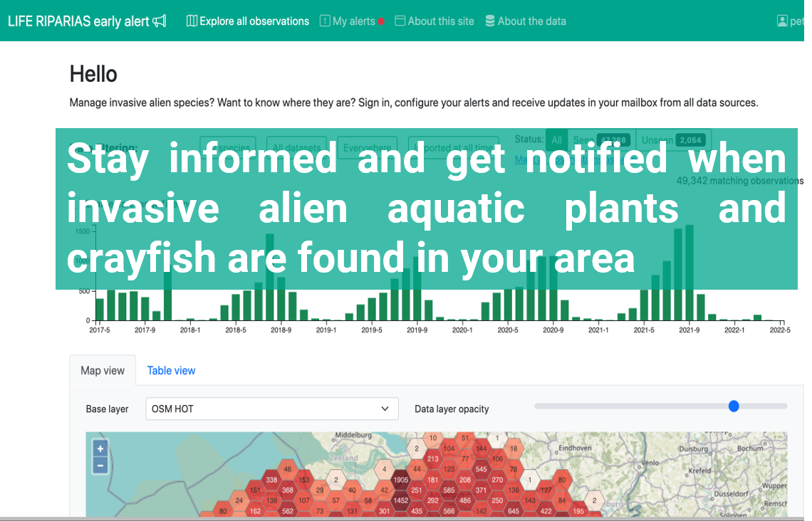Click the 2022-5 label on the chart axis
Image resolution: width=812 pixels, height=521 pixels.
[x=780, y=330]
